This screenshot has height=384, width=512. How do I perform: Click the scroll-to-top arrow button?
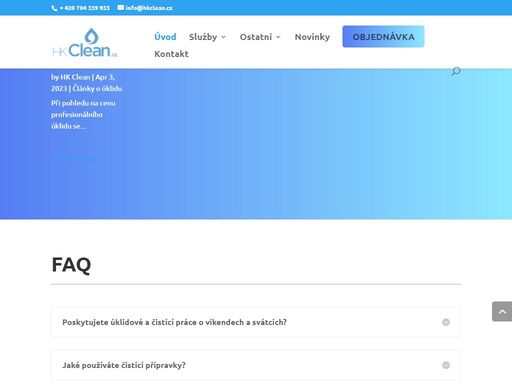[x=502, y=312]
